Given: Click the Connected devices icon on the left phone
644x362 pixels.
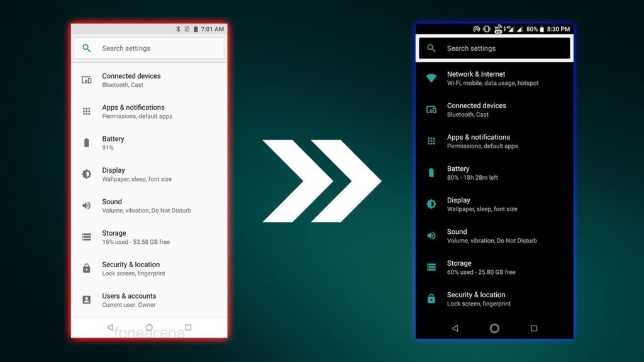Looking at the screenshot, I should pyautogui.click(x=86, y=79).
